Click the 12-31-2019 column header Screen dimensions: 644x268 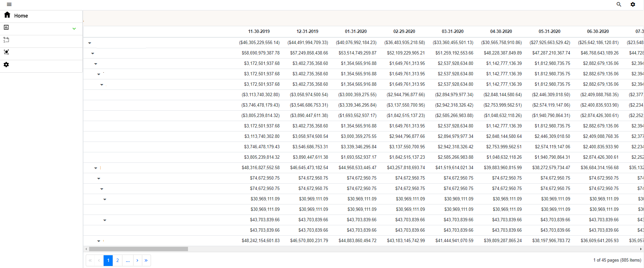click(x=307, y=31)
